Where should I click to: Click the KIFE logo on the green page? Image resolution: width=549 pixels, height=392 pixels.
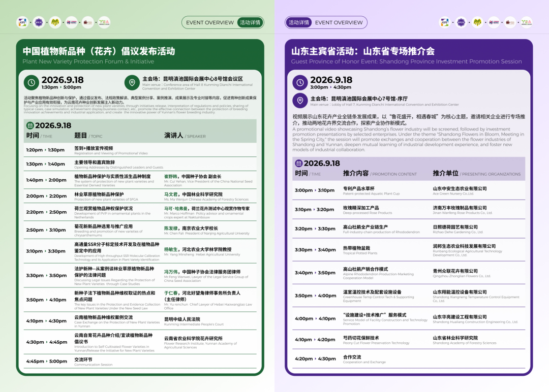coord(22,22)
